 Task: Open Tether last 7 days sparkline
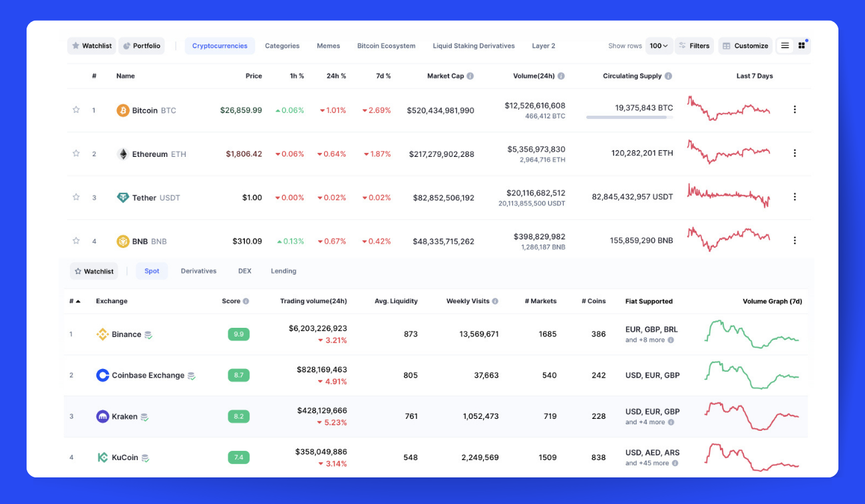pos(729,195)
